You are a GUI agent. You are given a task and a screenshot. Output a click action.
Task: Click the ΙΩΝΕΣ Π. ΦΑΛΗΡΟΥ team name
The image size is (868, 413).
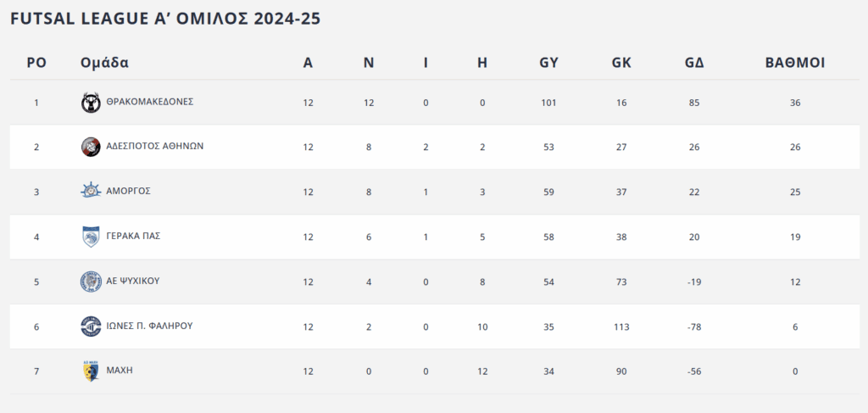[150, 326]
